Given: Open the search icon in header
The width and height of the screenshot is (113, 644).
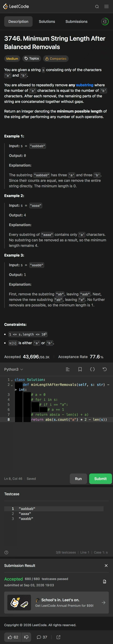Looking at the screenshot, I should [97, 7].
